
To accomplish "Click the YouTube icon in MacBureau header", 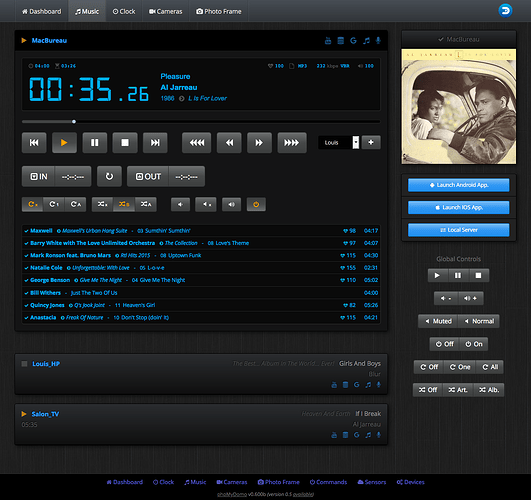I will [328, 41].
